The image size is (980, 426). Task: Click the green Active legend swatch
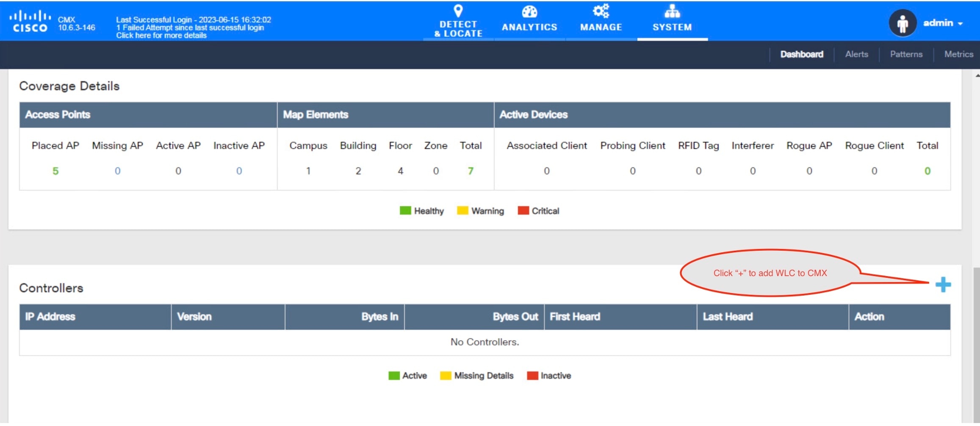pyautogui.click(x=394, y=376)
